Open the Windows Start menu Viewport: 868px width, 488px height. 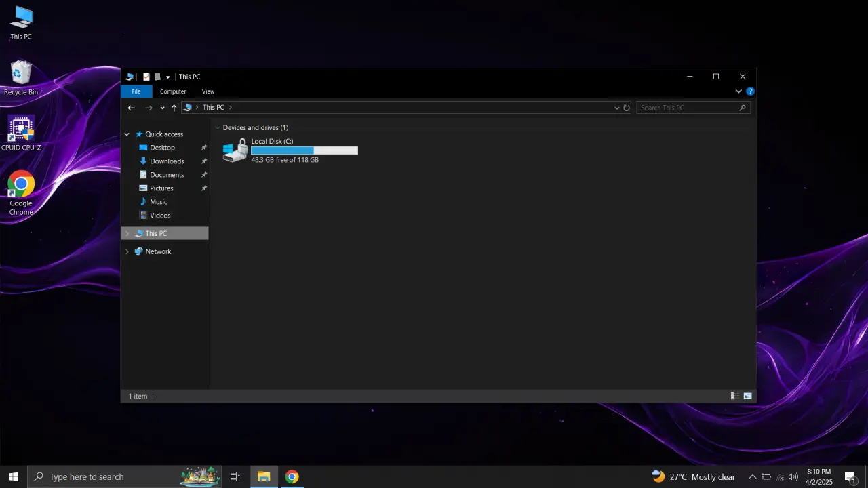14,476
